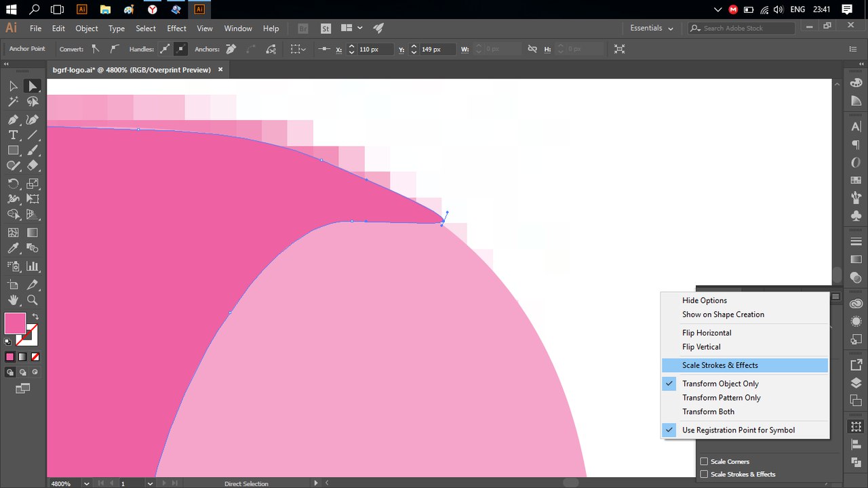Select the Artboard tool
Screen dimensions: 868x488
coord(13,284)
